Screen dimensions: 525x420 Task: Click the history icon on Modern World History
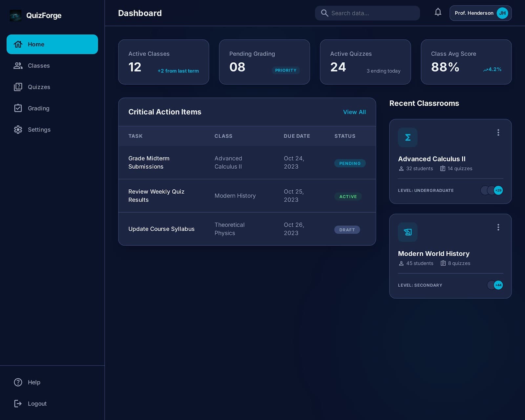tap(408, 232)
